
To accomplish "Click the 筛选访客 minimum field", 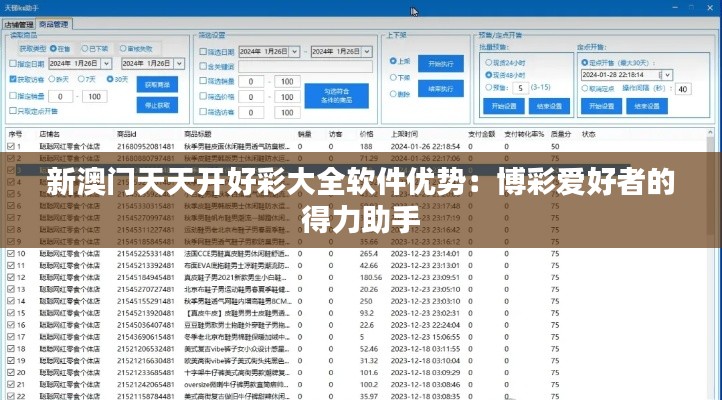I will point(251,112).
